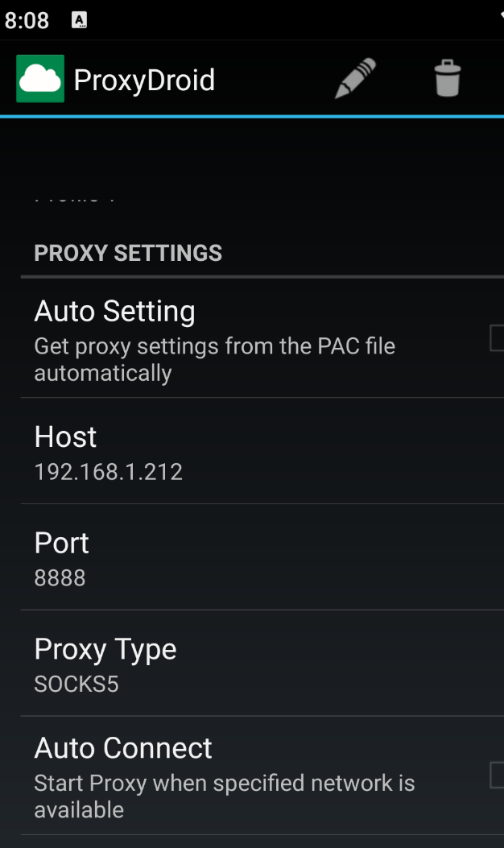Enable the Auto Setting checkbox

pos(497,338)
